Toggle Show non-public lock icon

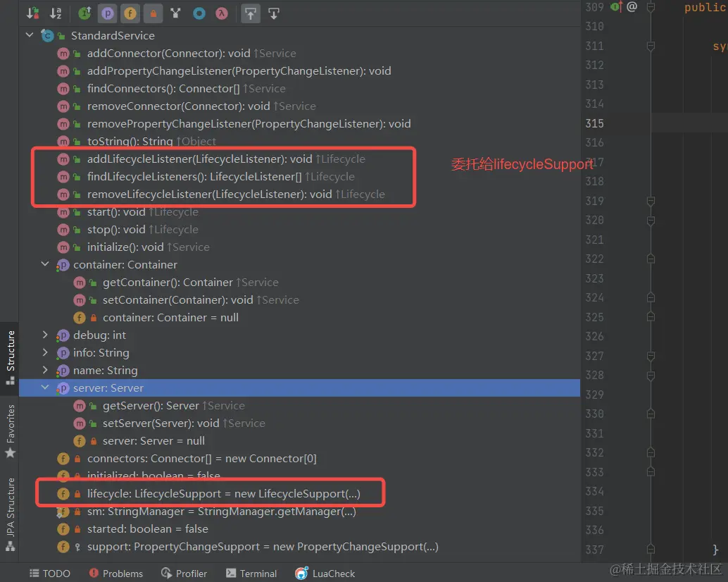(153, 13)
